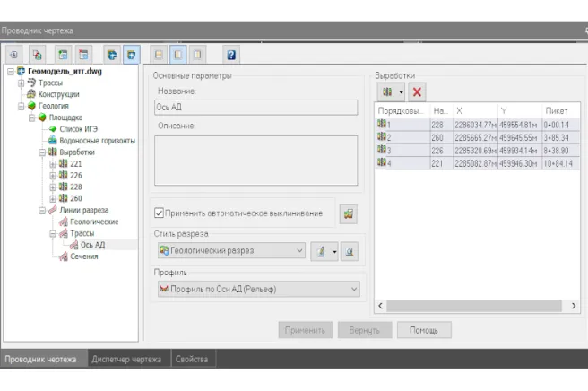Click the icon beside the automatic pinch-out checkbox
The height and width of the screenshot is (391, 588).
tap(348, 213)
